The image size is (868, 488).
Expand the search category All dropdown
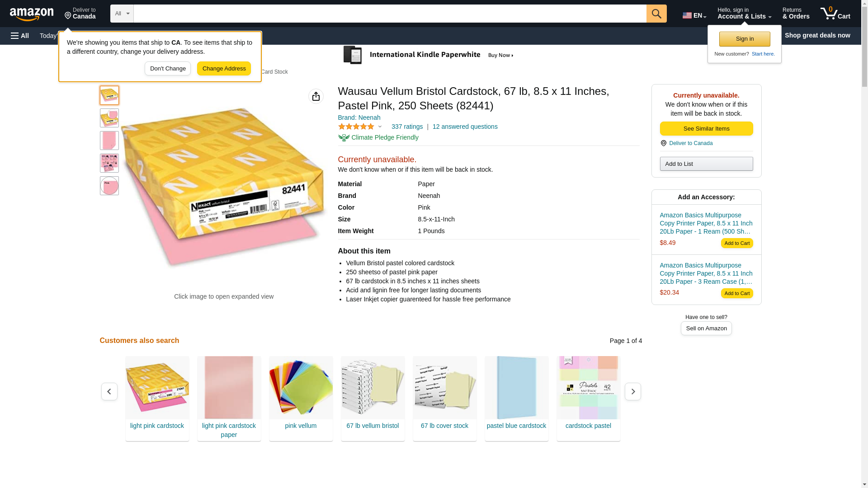tap(122, 14)
